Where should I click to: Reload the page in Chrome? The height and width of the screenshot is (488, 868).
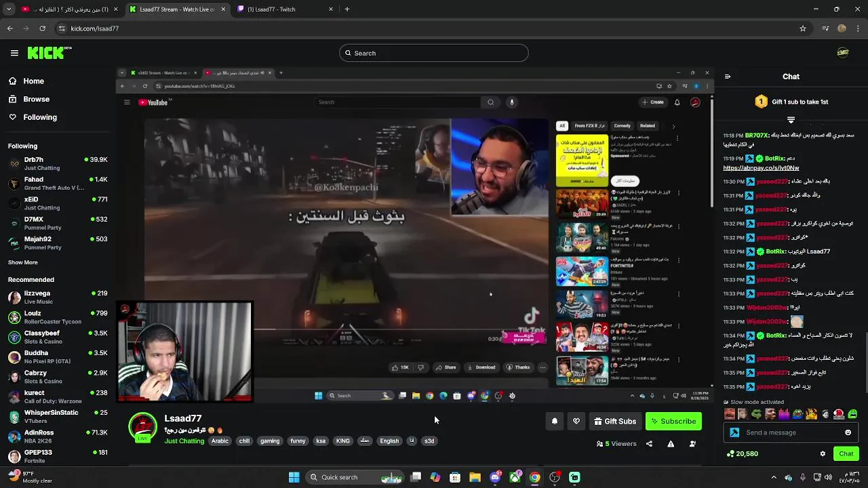pos(42,28)
